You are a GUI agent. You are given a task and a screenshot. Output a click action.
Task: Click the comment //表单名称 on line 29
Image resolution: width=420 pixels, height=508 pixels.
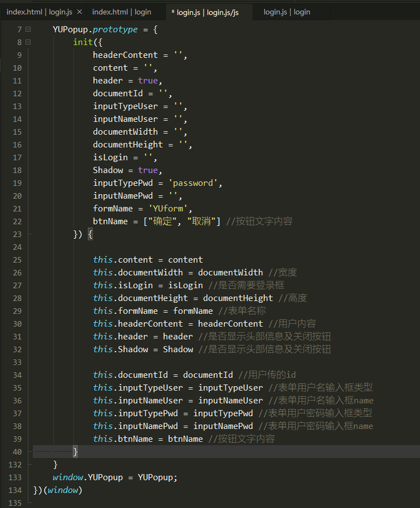pos(242,310)
